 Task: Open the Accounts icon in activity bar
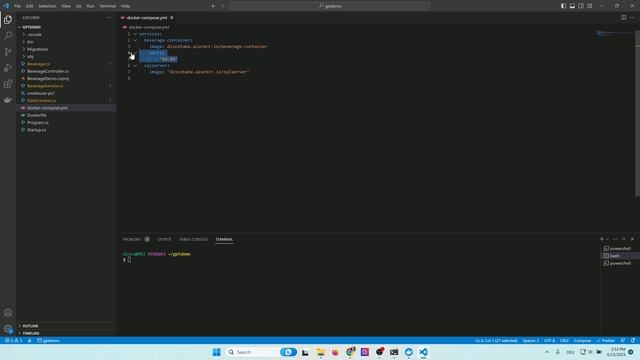point(8,313)
